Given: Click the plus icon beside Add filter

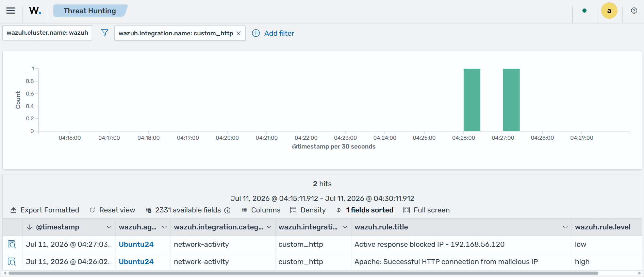Looking at the screenshot, I should [x=256, y=33].
